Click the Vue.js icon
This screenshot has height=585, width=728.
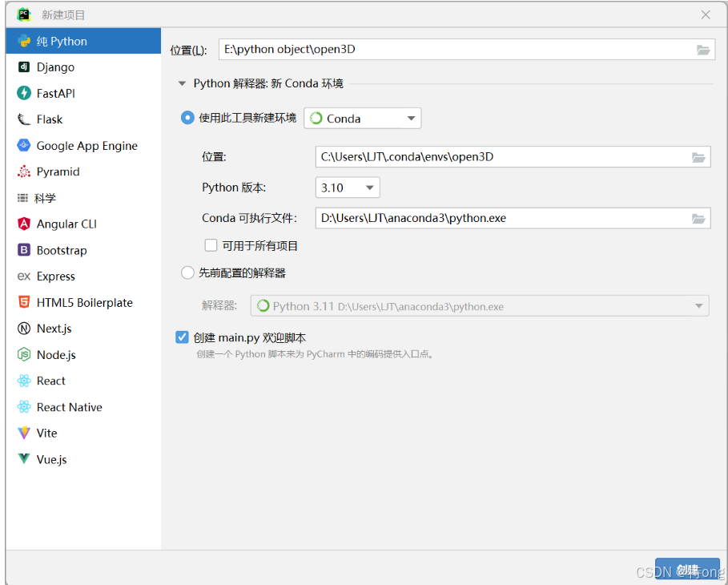tap(24, 459)
